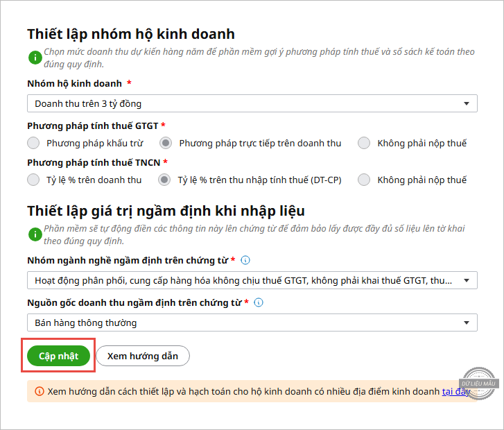504x430 pixels.
Task: Click info icon beside 'Nguồn gốc doanh thu ngầm định'
Action: coord(259,303)
